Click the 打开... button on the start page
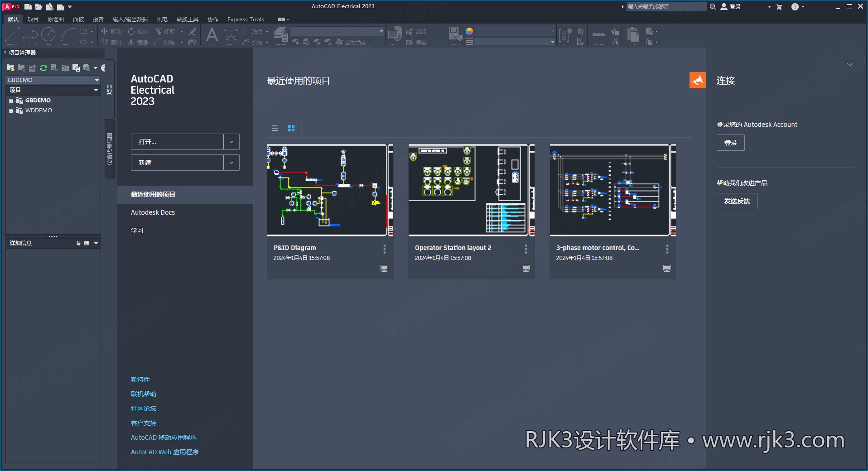The height and width of the screenshot is (471, 868). click(x=177, y=142)
